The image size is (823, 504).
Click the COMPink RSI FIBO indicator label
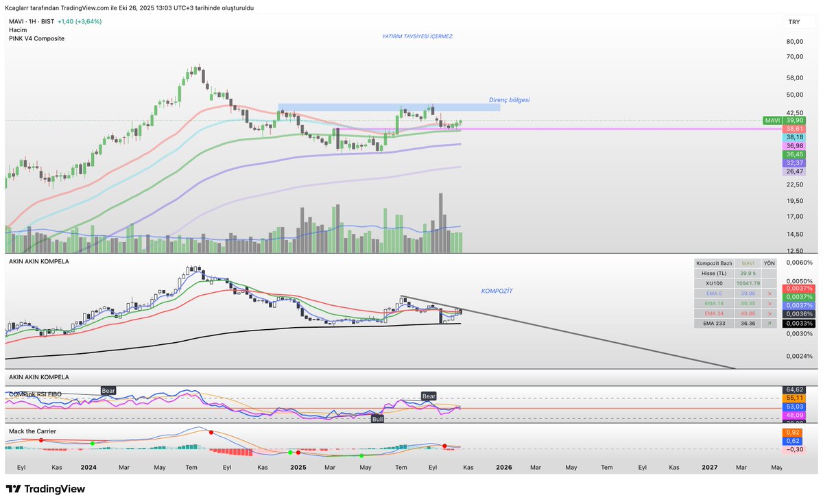35,394
